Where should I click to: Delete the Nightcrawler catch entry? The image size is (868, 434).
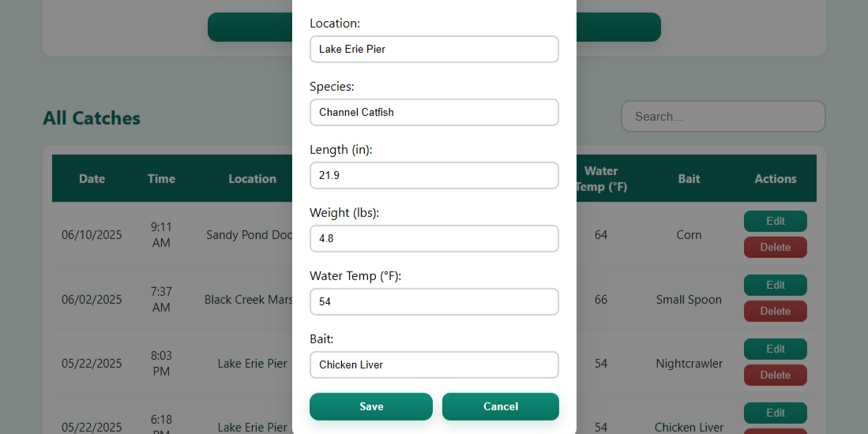tap(775, 375)
